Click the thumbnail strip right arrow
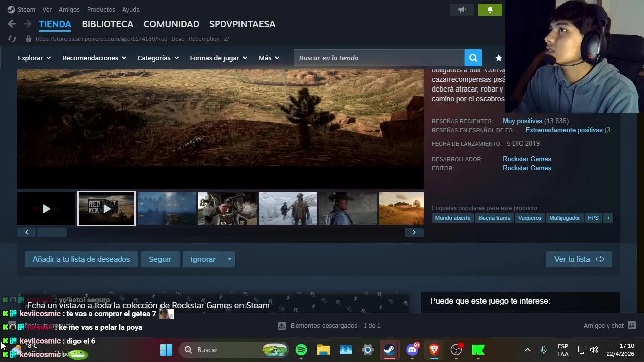Image resolution: width=644 pixels, height=362 pixels. pyautogui.click(x=414, y=232)
